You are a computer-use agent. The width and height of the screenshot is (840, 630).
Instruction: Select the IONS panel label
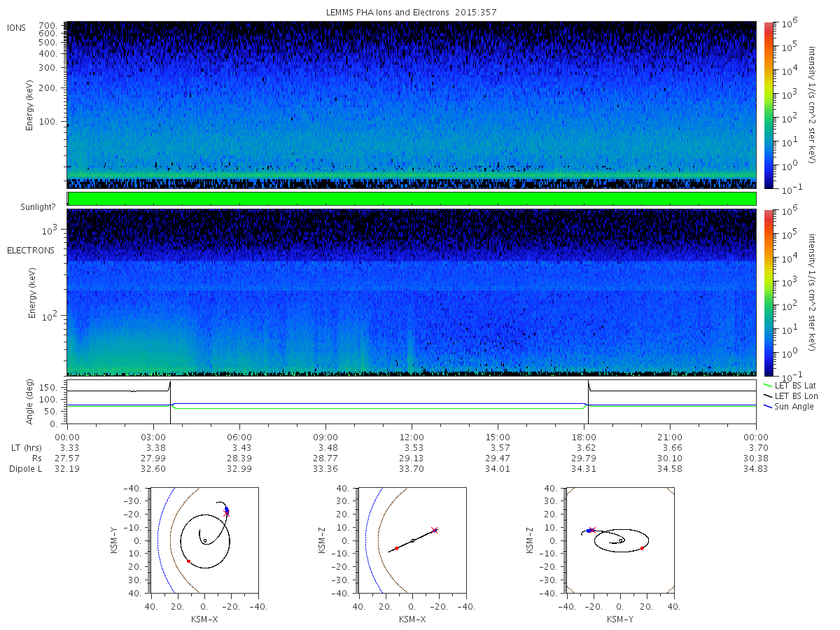click(x=17, y=28)
